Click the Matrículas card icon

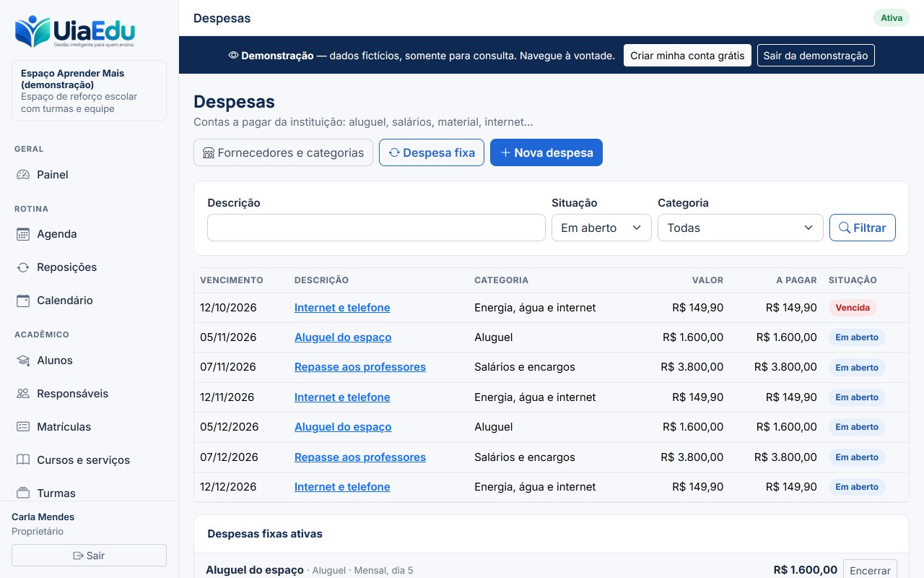23,427
